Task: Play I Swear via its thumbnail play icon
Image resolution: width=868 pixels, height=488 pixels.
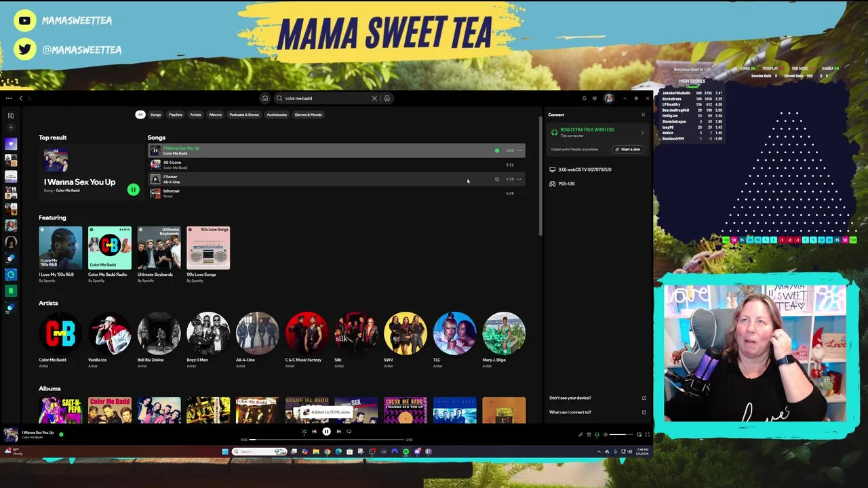Action: coord(155,179)
